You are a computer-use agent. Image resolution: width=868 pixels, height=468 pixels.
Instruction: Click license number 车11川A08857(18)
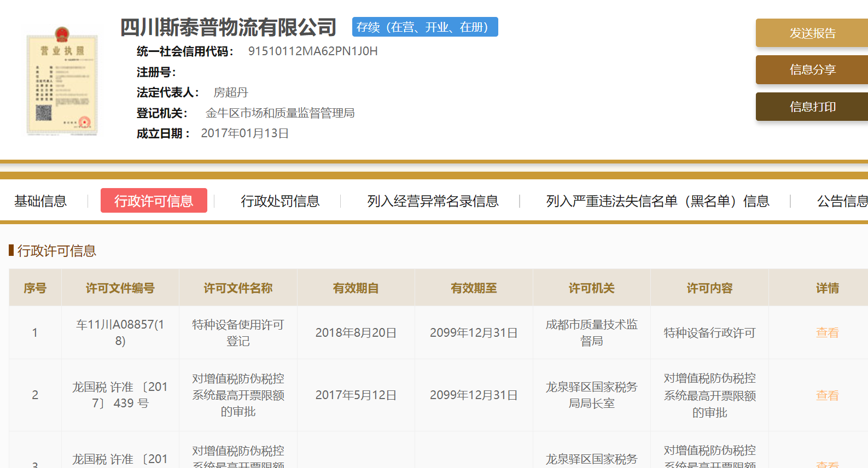[120, 332]
